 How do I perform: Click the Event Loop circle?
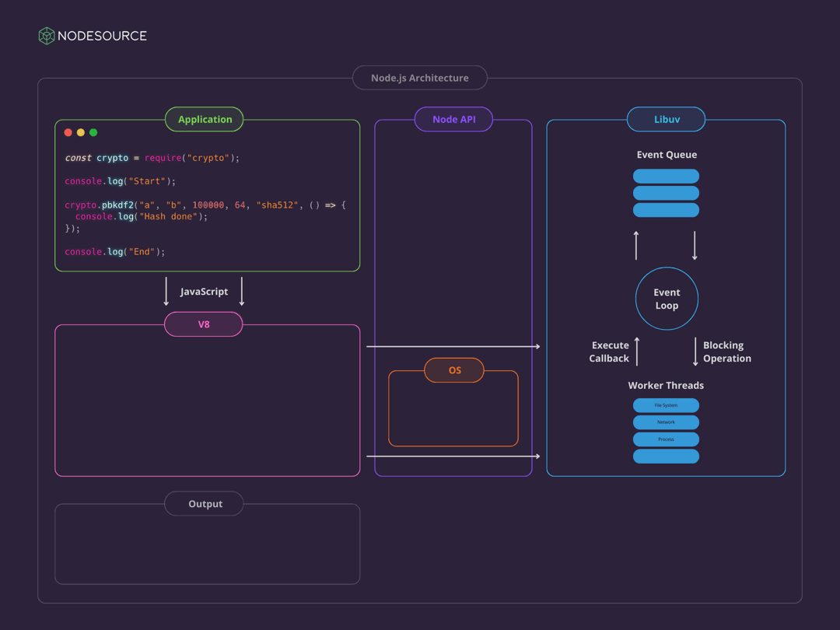coord(667,299)
